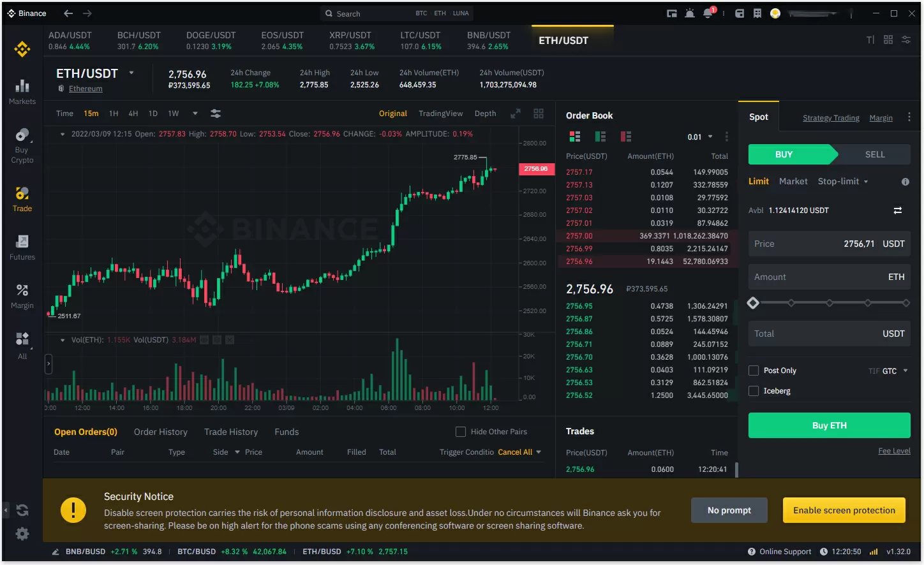The height and width of the screenshot is (565, 924).
Task: Open chart indicator settings icon
Action: point(216,114)
